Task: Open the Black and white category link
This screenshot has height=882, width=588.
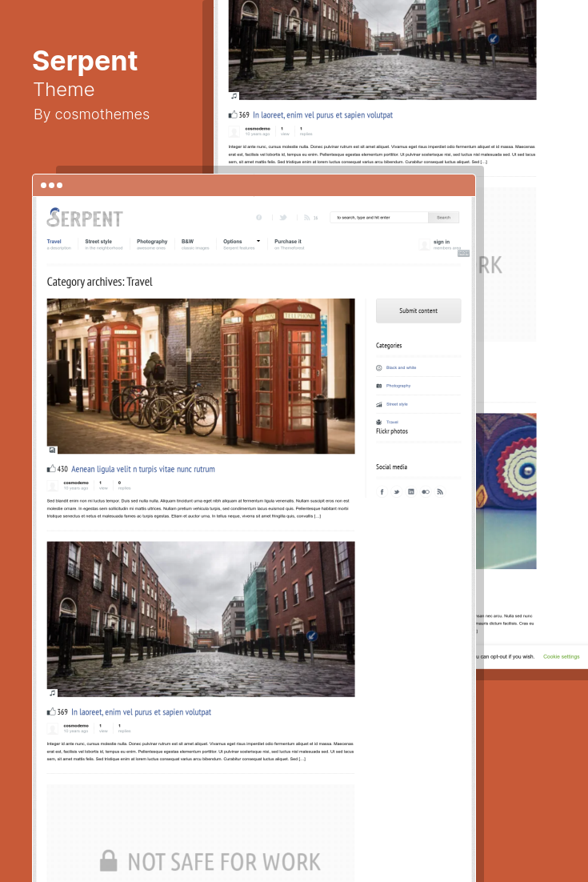Action: click(x=401, y=367)
